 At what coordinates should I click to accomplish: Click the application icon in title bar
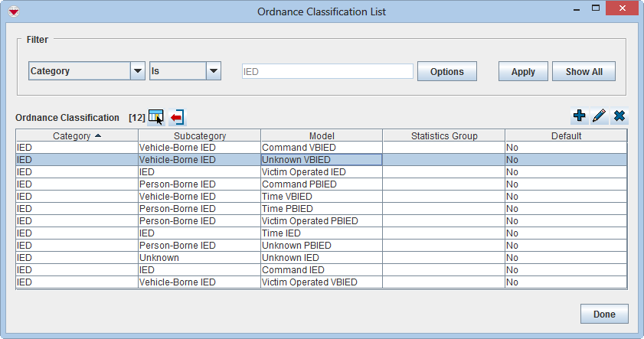coord(13,11)
